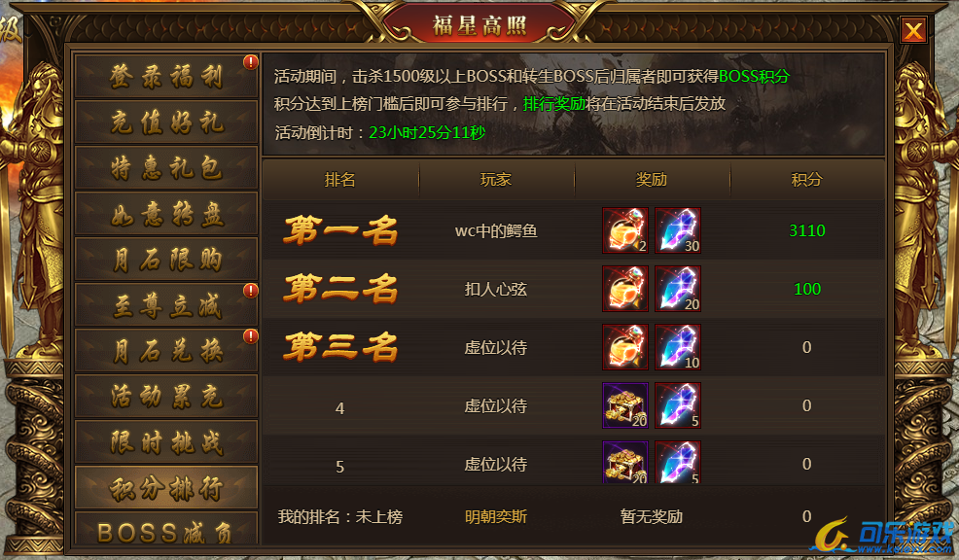Viewport: 959px width, 560px height.
Task: Select the 特惠礼包 tab
Action: tap(165, 167)
